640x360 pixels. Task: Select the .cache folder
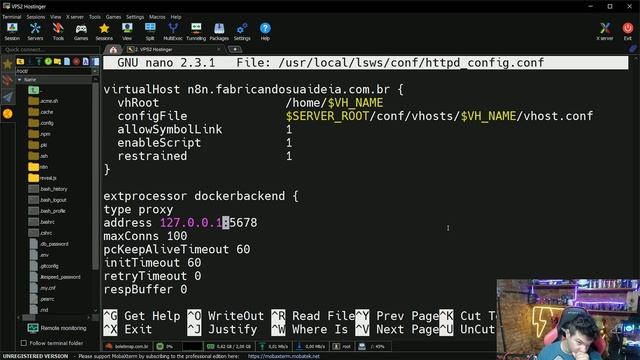(x=41, y=112)
